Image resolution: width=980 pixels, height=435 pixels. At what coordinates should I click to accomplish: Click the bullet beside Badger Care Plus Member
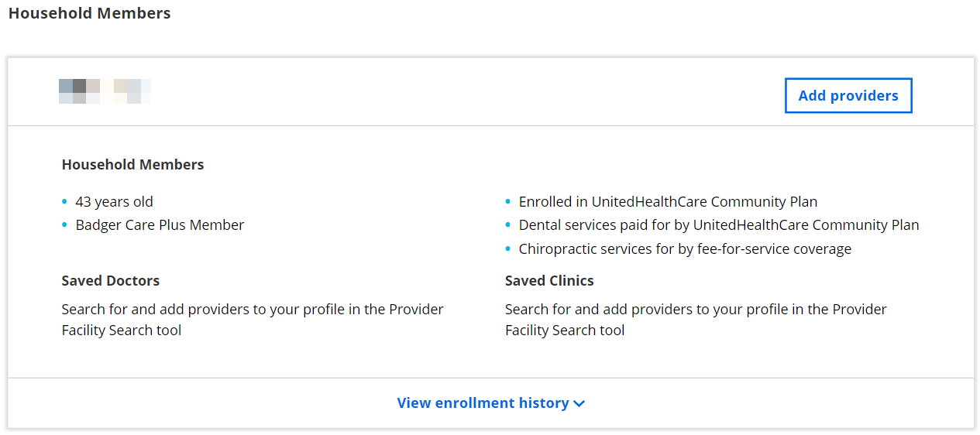click(65, 225)
